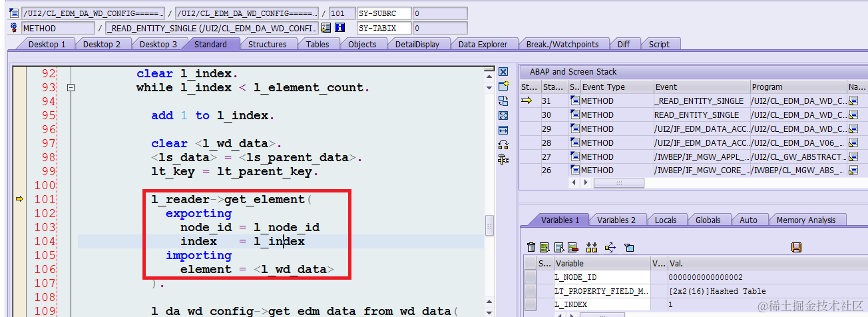Close the ABAP stack tool
This screenshot has height=317, width=868.
[x=503, y=72]
